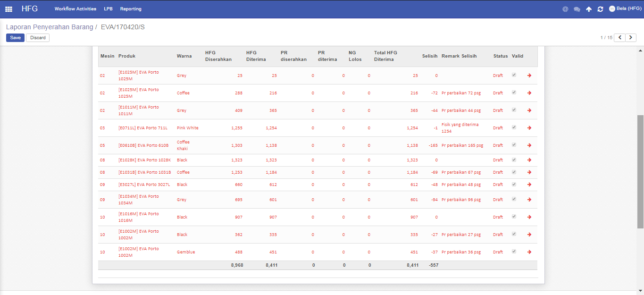Click red arrow on Coffee Khaki row
The image size is (644, 295).
[529, 145]
